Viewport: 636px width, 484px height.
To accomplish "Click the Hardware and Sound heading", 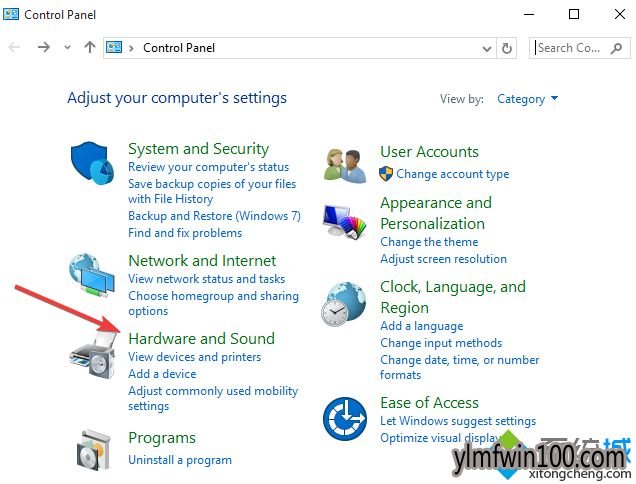I will [201, 338].
